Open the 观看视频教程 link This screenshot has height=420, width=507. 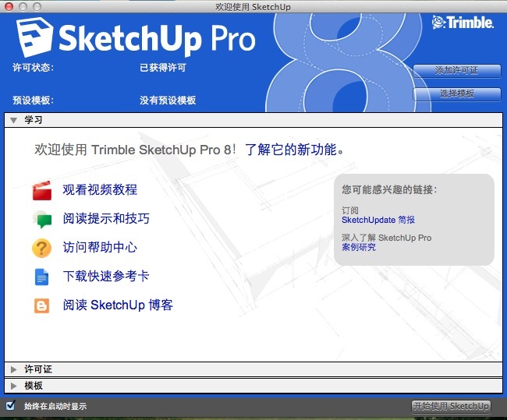point(100,189)
